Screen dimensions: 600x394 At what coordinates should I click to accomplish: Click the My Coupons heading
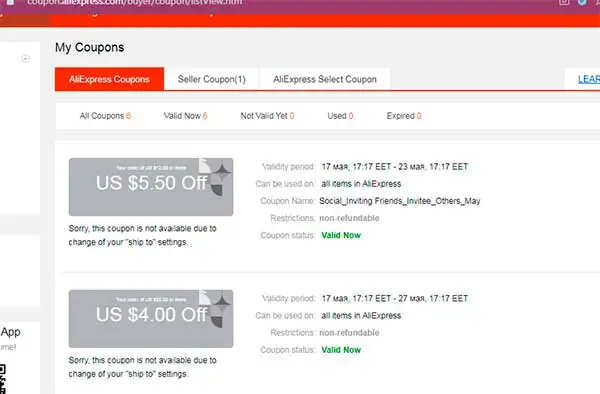(x=90, y=47)
